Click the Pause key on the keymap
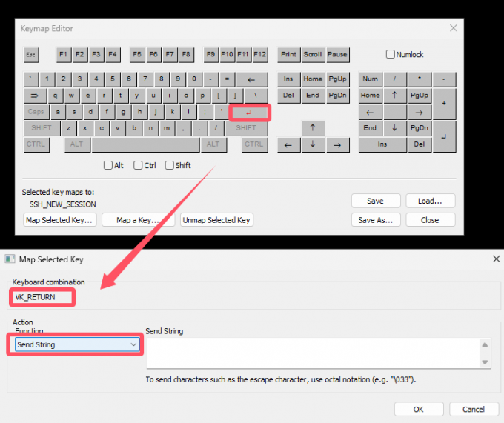The height and width of the screenshot is (423, 504). [337, 54]
